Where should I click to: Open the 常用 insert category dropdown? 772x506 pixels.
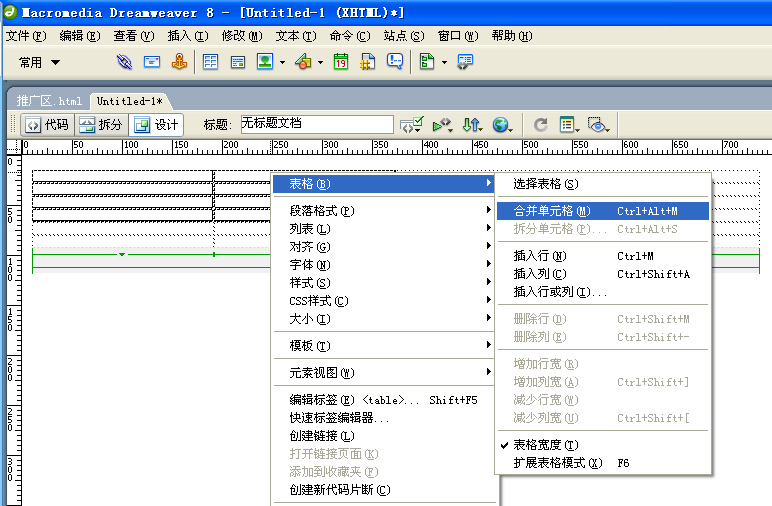point(39,63)
